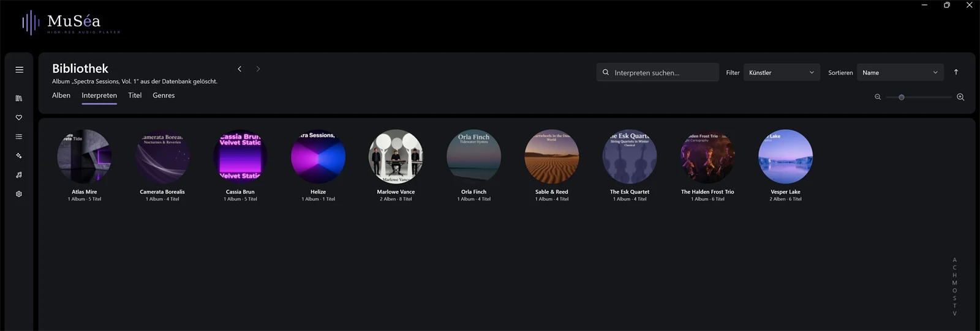Screen dimensions: 980x331
Task: Toggle sort direction arrow
Action: (956, 72)
